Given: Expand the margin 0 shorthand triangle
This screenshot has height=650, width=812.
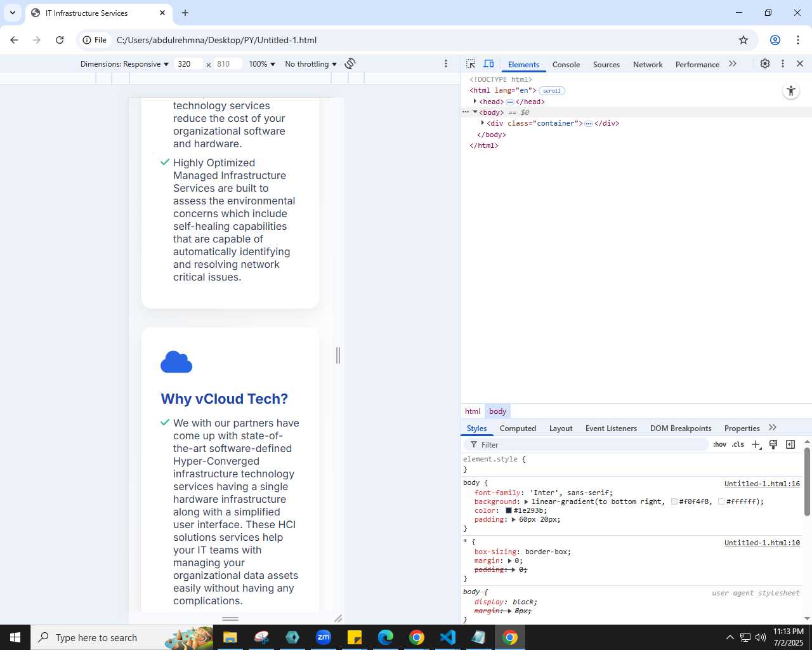Looking at the screenshot, I should tap(509, 560).
